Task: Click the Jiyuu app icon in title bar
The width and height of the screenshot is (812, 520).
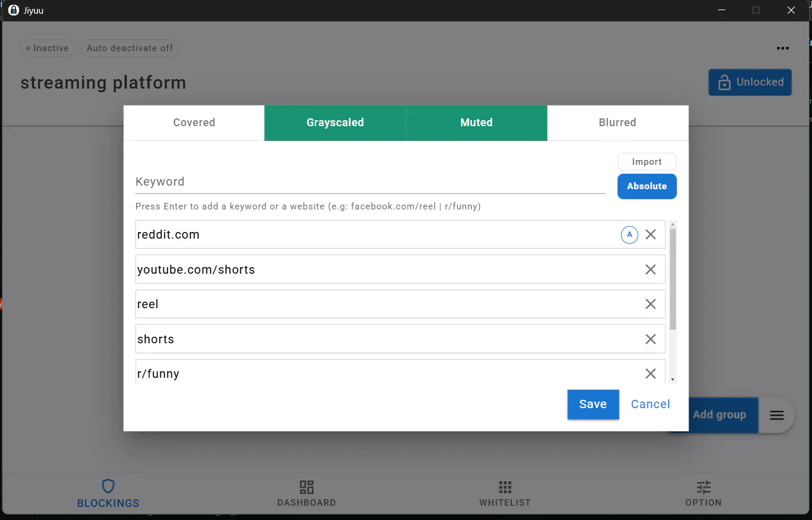Action: click(x=14, y=10)
